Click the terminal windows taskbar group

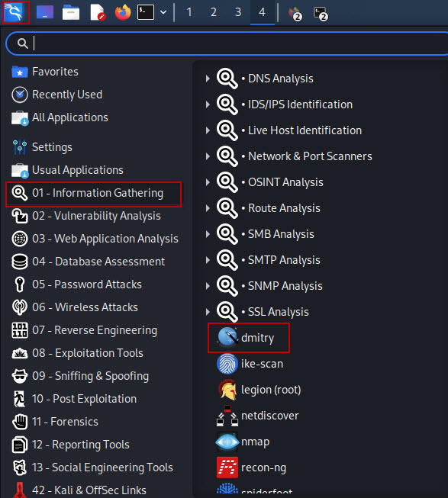pyautogui.click(x=321, y=13)
